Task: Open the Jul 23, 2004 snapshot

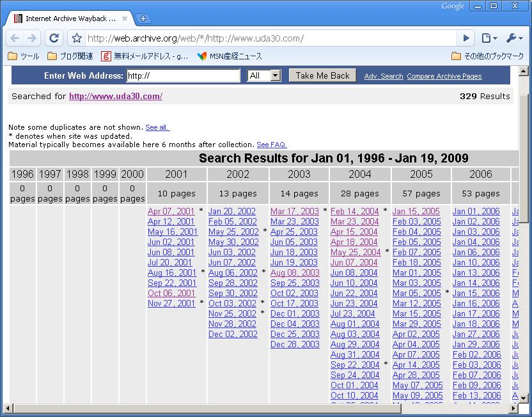Action: (x=353, y=314)
